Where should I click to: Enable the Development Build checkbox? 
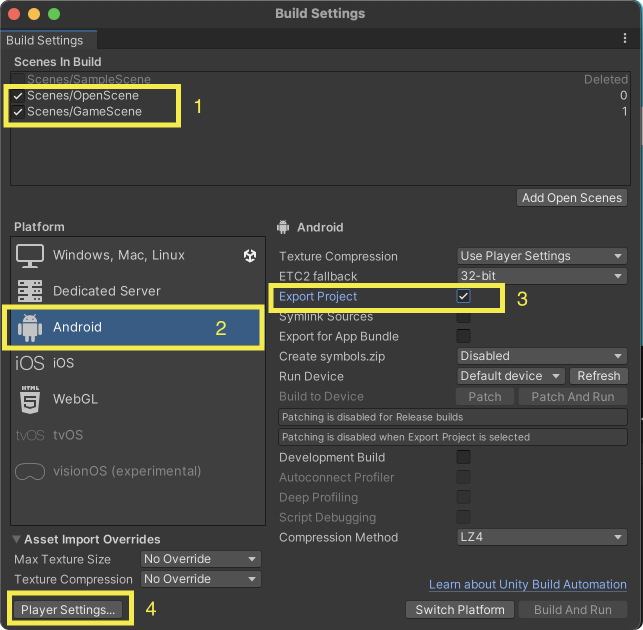tap(463, 457)
